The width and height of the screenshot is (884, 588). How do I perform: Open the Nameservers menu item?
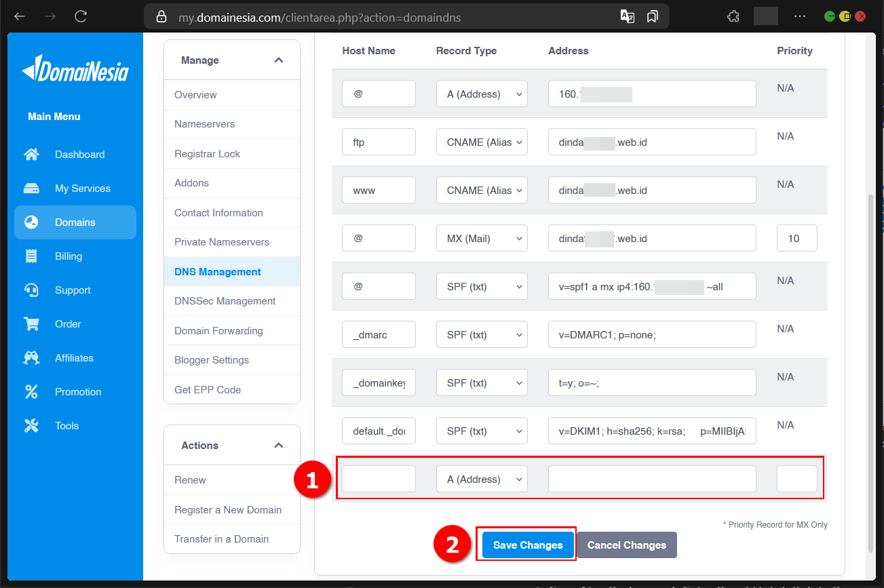click(204, 124)
